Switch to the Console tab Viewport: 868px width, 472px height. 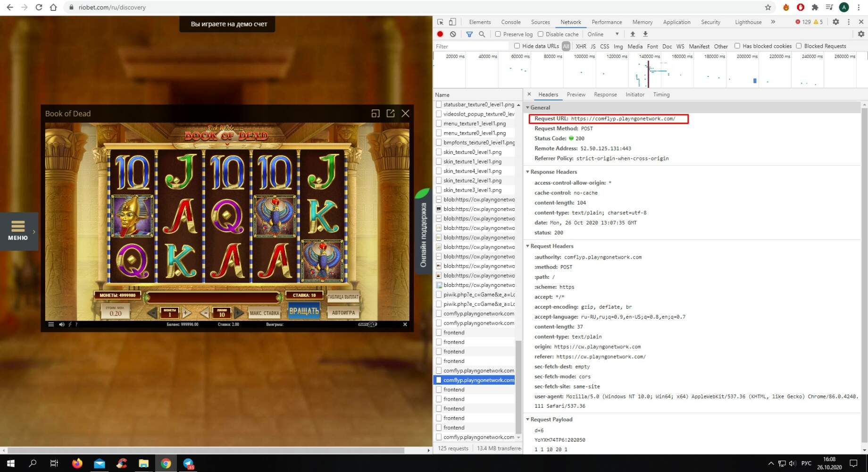[510, 22]
